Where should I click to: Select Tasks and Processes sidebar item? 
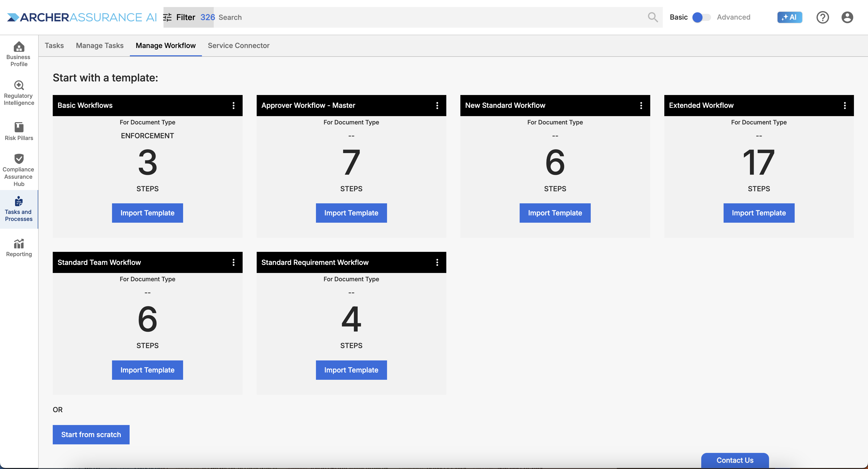pos(19,209)
